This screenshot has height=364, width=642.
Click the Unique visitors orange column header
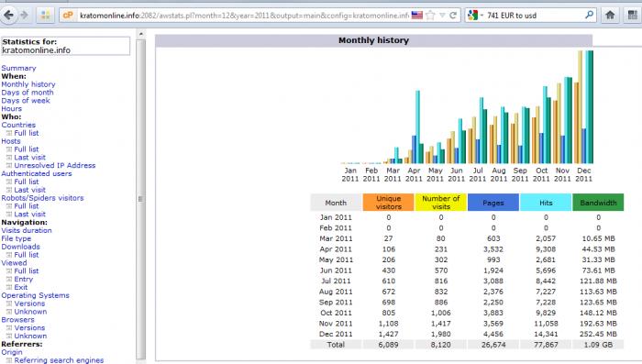click(389, 203)
